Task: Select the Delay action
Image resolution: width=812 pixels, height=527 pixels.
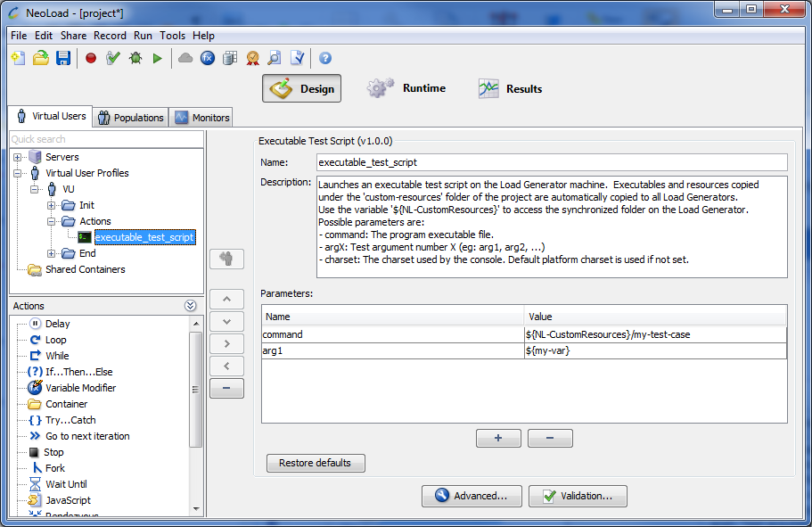Action: (x=57, y=324)
